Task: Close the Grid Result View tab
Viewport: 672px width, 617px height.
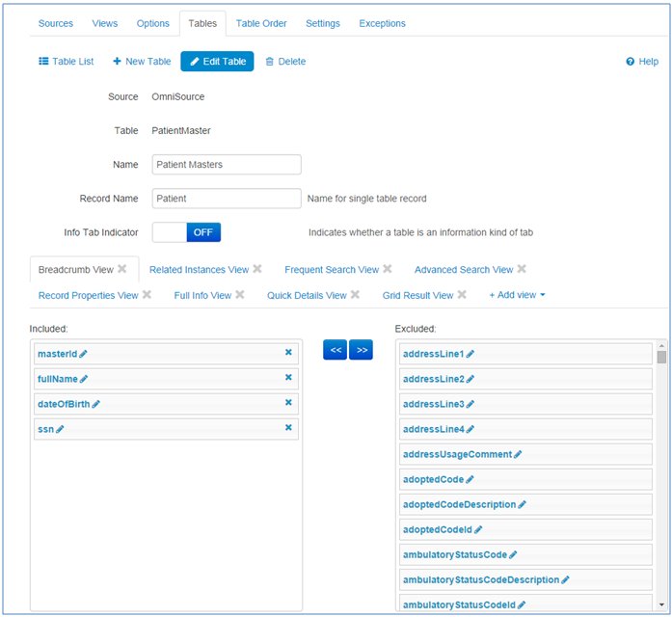Action: point(462,295)
